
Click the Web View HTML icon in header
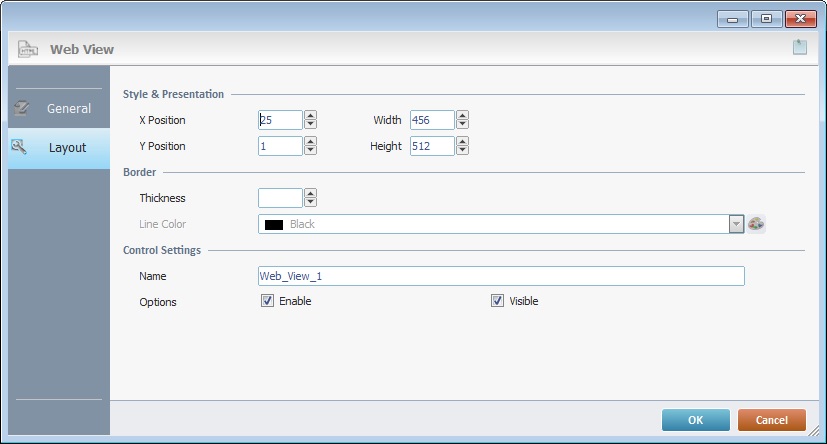pyautogui.click(x=28, y=48)
